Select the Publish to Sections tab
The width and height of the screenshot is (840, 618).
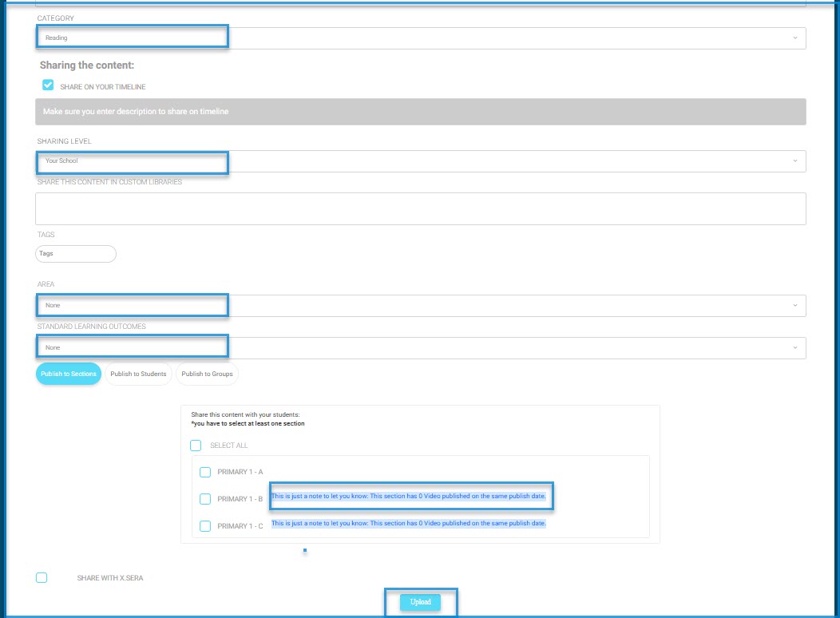click(69, 374)
